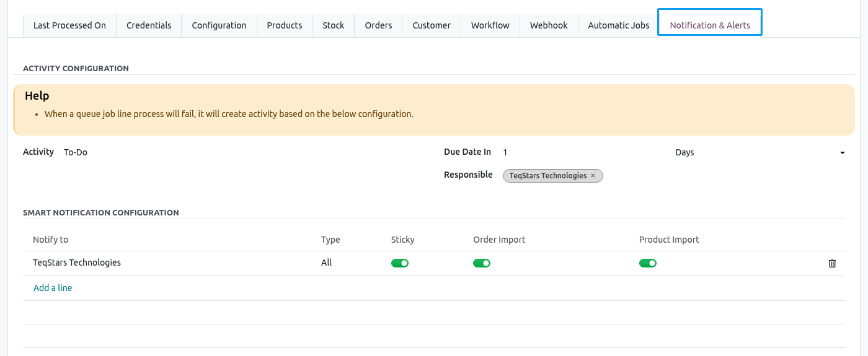Click the Responsible tags field
The image size is (868, 356).
coord(674,176)
